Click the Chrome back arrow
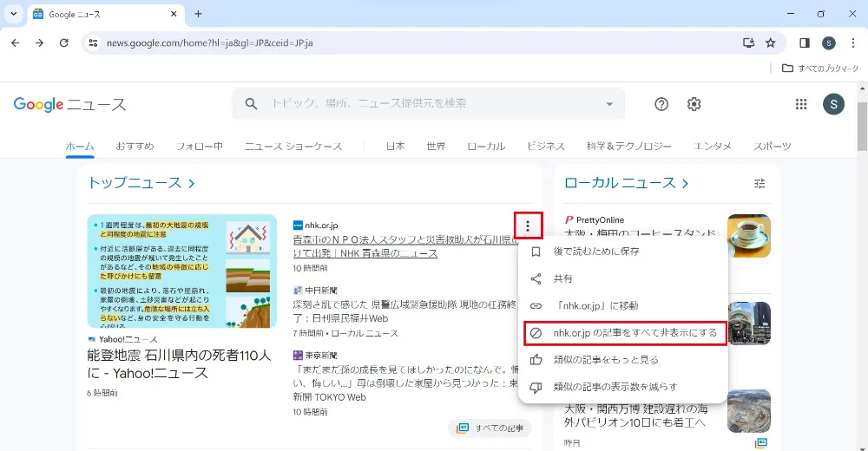Image resolution: width=868 pixels, height=451 pixels. point(15,42)
